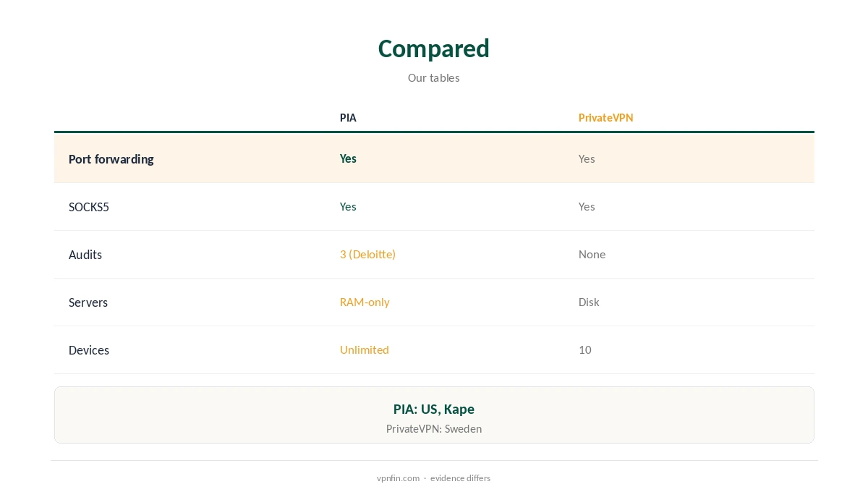The height and width of the screenshot is (492, 868).
Task: Click the '3 (Deloitte)' audits value
Action: pos(367,254)
